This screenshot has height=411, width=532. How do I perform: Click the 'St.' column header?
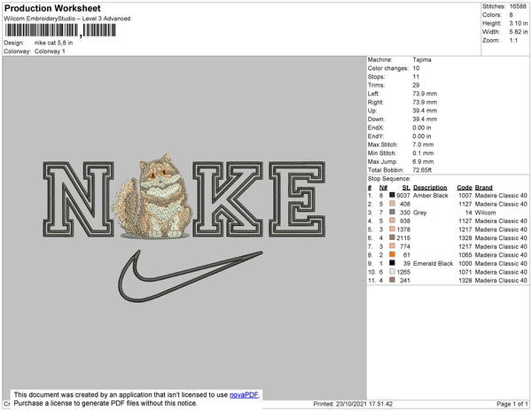coord(406,188)
